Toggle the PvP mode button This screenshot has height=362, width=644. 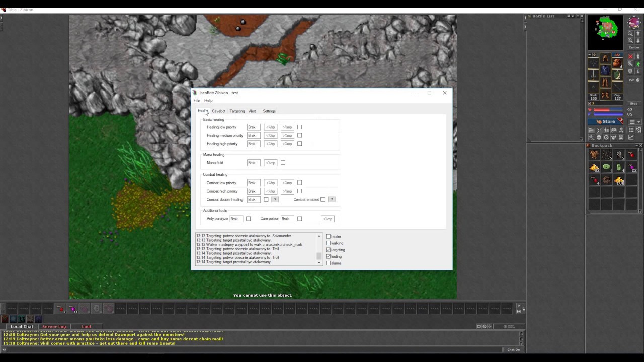click(634, 80)
